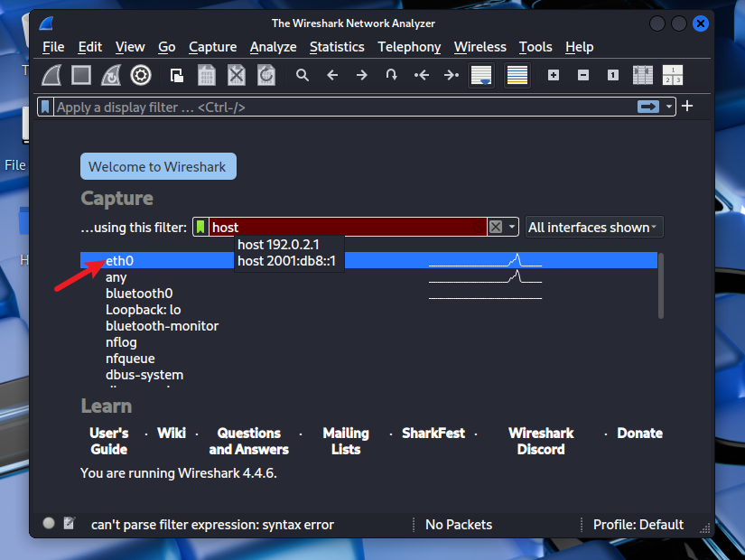Open the Donate link
The image size is (745, 560).
639,433
